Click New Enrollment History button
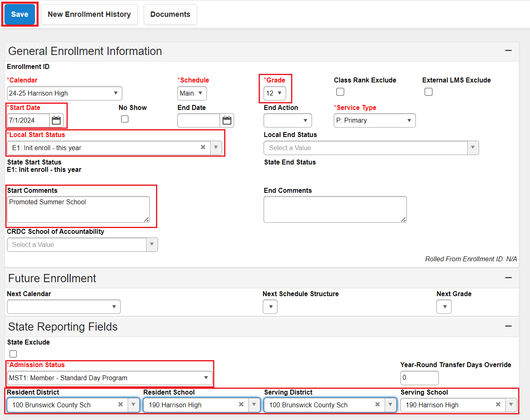This screenshot has width=530, height=420. [x=89, y=14]
